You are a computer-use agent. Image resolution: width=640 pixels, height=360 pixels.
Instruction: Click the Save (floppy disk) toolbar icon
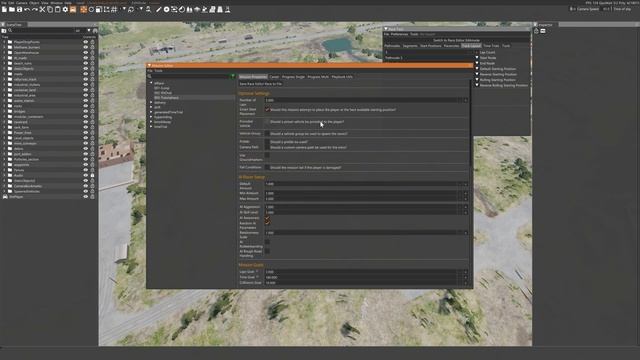19,9
